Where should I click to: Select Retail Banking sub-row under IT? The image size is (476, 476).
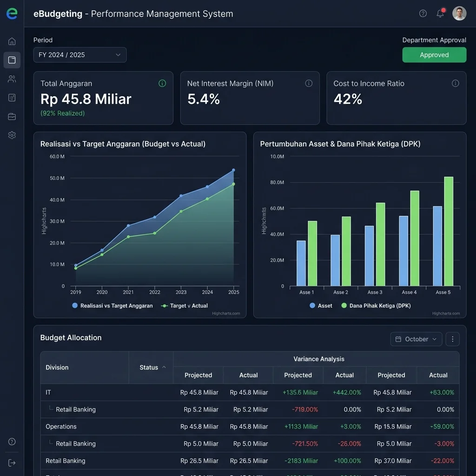pyautogui.click(x=250, y=410)
